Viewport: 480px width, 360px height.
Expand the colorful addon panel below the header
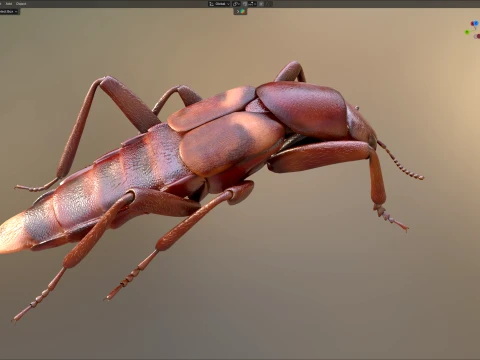point(240,11)
